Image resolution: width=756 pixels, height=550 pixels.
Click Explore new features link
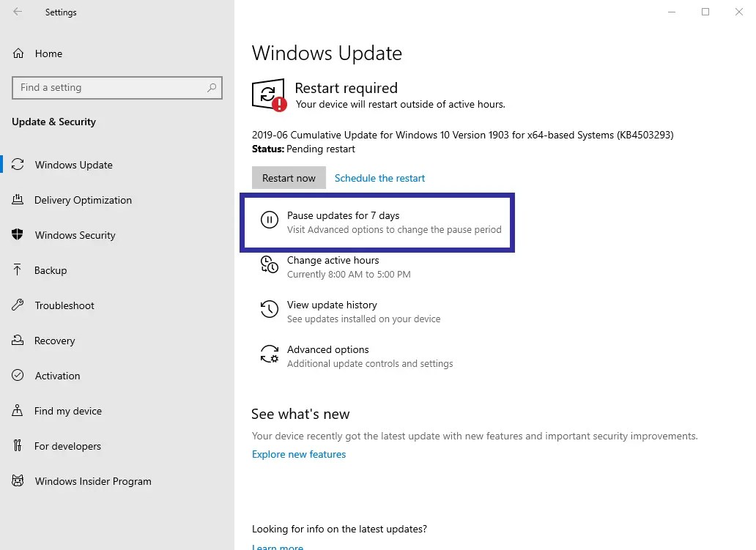pos(299,455)
